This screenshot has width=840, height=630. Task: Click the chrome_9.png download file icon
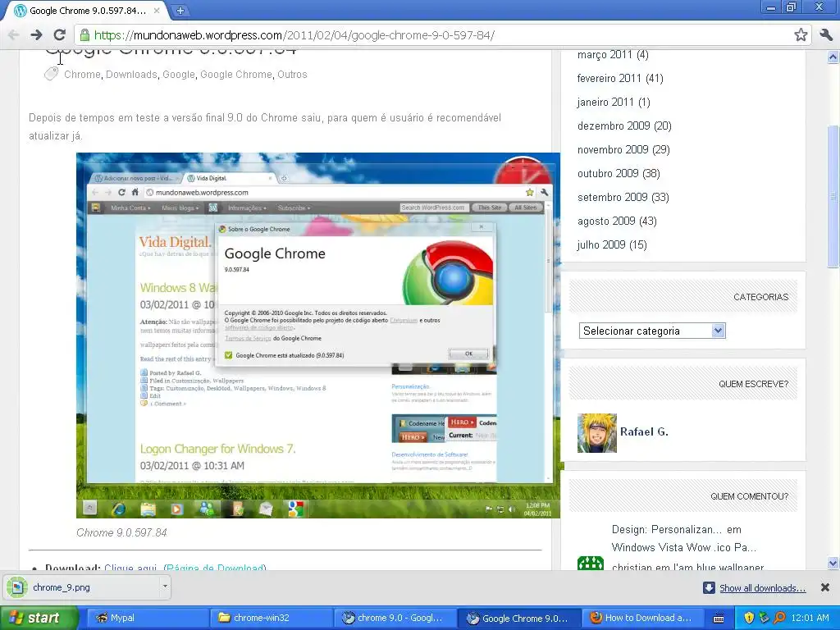point(17,587)
